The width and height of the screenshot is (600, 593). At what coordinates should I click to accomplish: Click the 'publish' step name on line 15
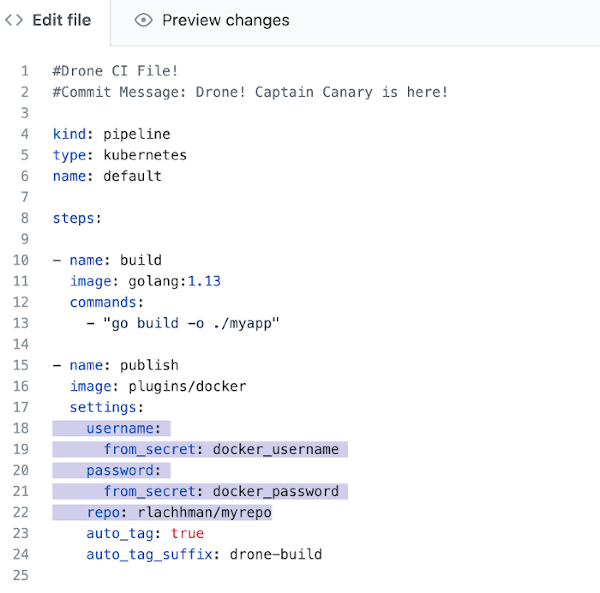coord(149,365)
